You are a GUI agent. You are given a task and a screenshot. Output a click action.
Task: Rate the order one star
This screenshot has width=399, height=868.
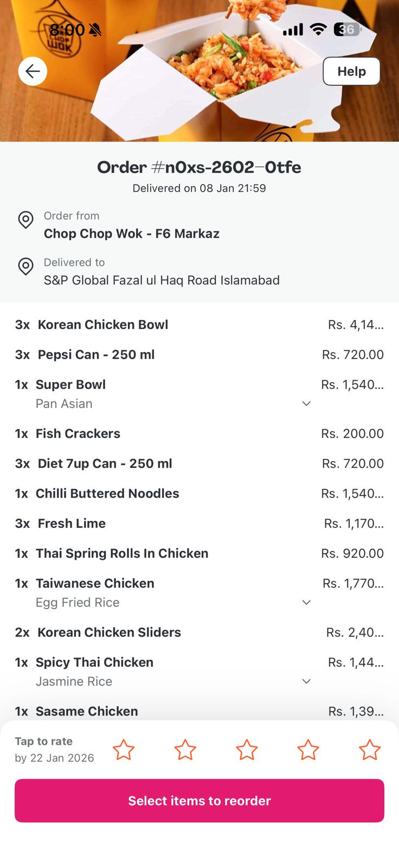pyautogui.click(x=124, y=750)
